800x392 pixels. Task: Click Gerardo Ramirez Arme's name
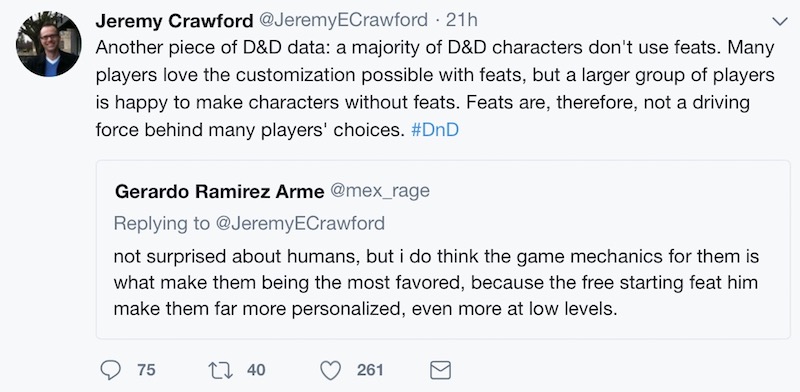[219, 192]
